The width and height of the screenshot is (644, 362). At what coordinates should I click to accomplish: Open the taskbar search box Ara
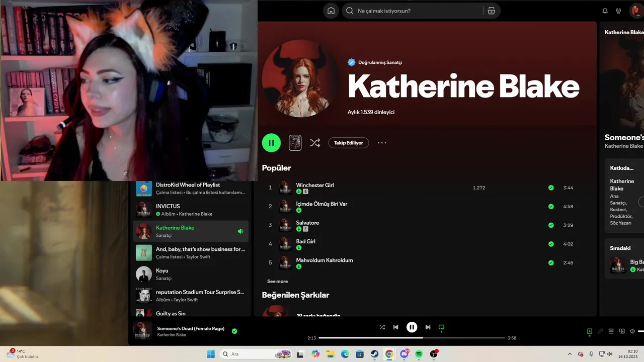pos(257,354)
